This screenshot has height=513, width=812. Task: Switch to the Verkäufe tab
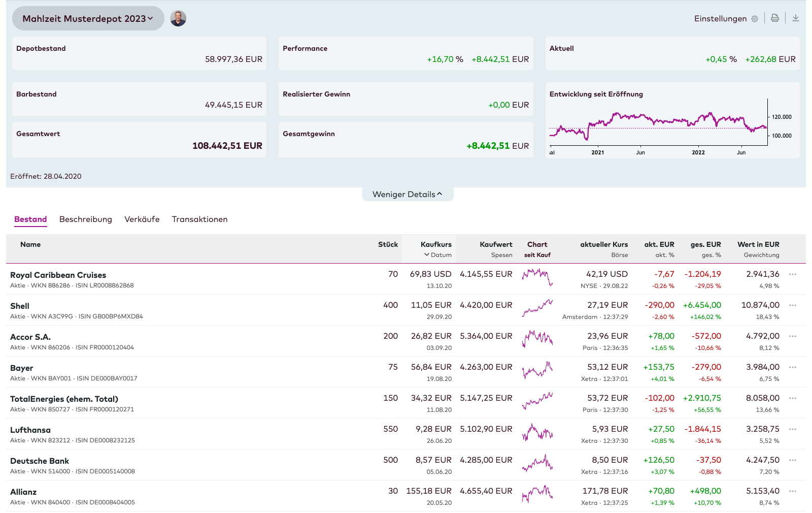coord(142,219)
